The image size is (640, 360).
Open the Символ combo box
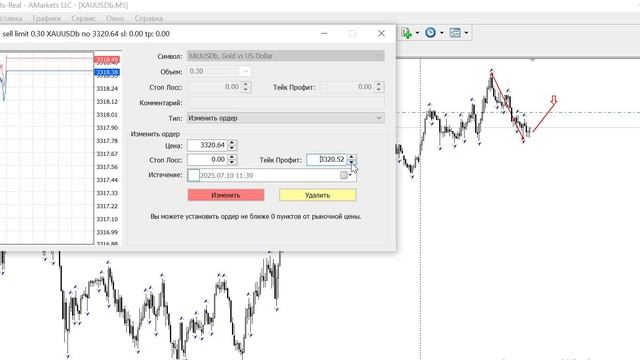(x=286, y=56)
